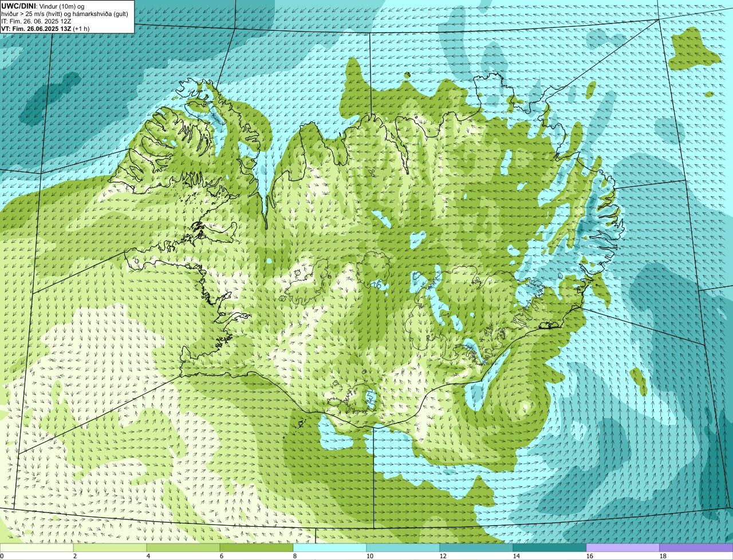Click the legend scale label "6"
The width and height of the screenshot is (733, 560).
(222, 556)
